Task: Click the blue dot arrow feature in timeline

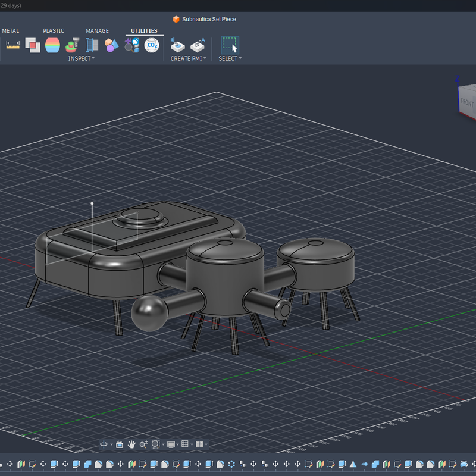Action: pos(364,464)
